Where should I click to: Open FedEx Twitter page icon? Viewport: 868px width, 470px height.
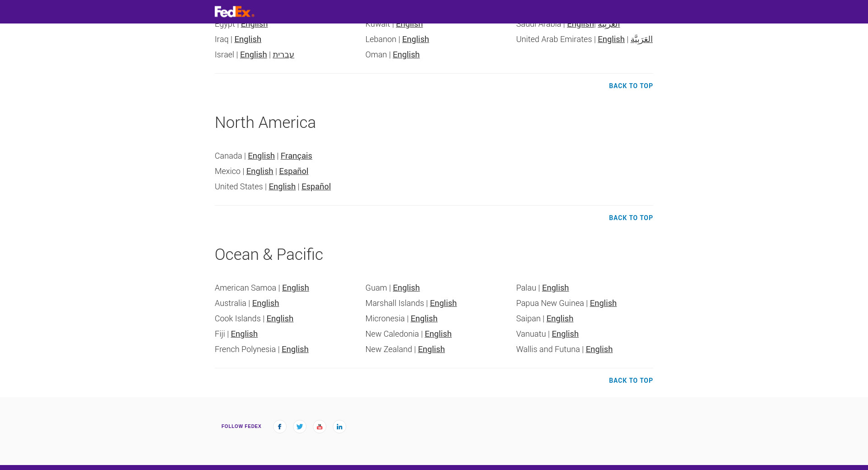click(299, 427)
